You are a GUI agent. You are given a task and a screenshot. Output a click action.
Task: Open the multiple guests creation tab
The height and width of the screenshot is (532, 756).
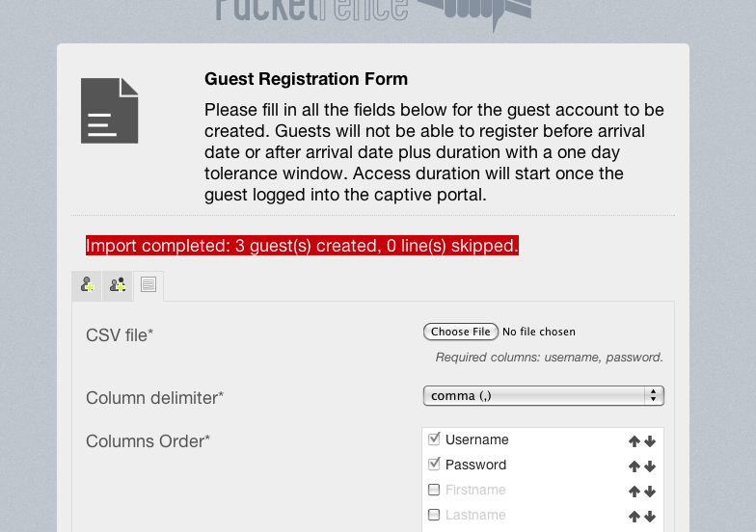point(118,285)
